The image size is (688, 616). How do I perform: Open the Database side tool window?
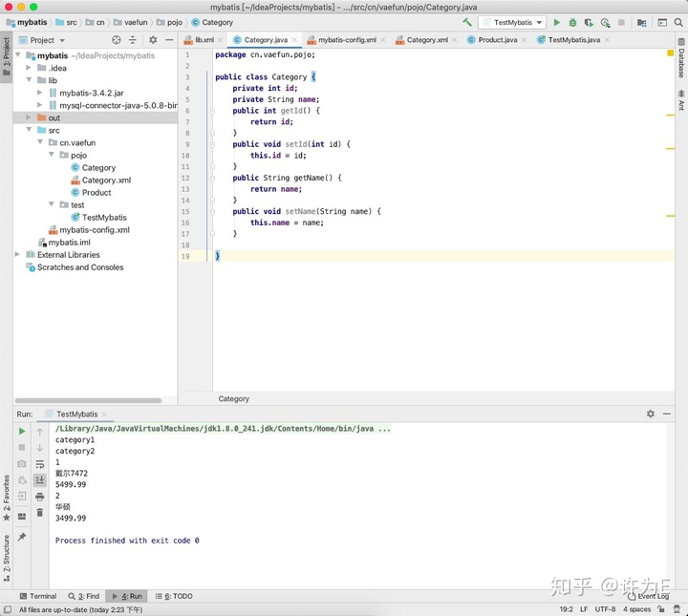(x=681, y=58)
